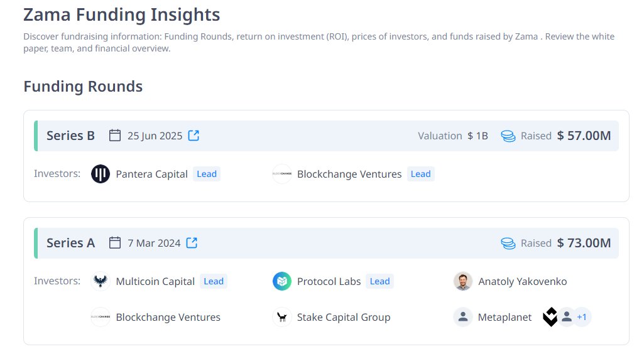Click the Blockchange Ventures logo in Series B
Image resolution: width=644 pixels, height=354 pixels.
coord(282,174)
